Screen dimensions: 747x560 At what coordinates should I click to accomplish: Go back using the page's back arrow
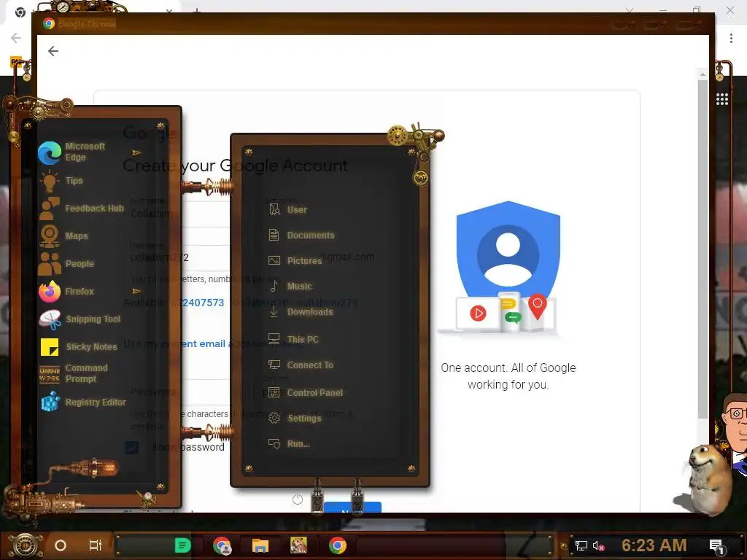click(53, 51)
